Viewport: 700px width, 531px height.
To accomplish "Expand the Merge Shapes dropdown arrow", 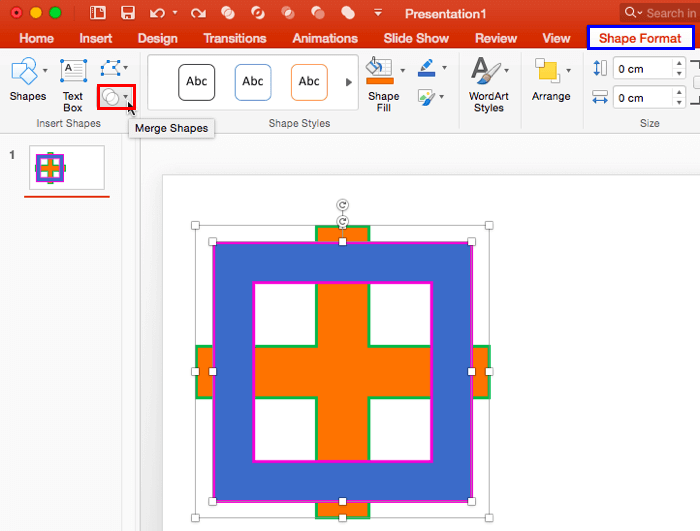I will click(126, 96).
